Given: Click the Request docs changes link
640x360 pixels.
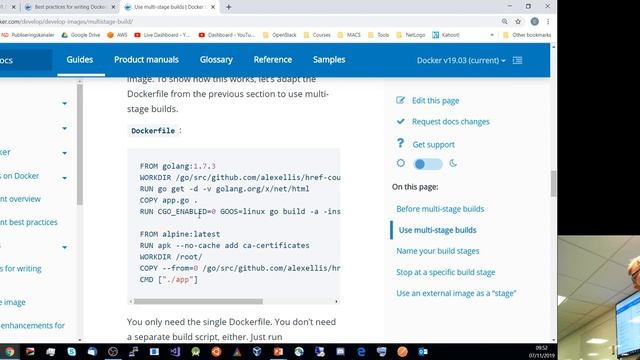Looking at the screenshot, I should [450, 122].
